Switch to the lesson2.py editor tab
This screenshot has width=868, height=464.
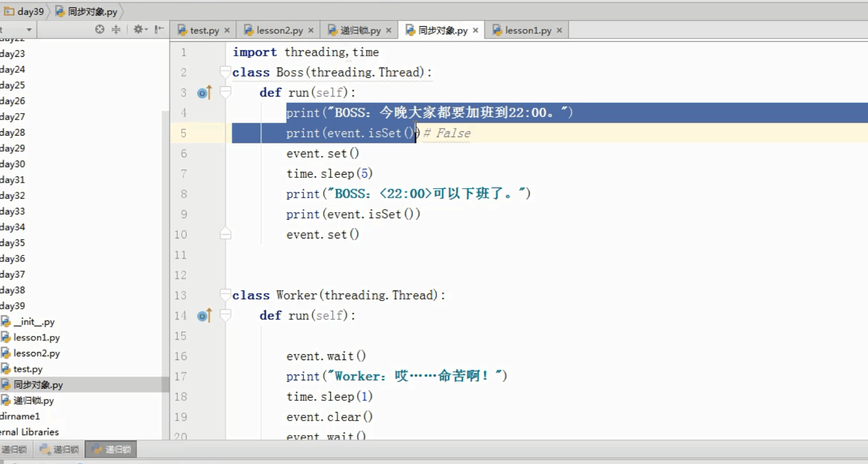tap(279, 31)
